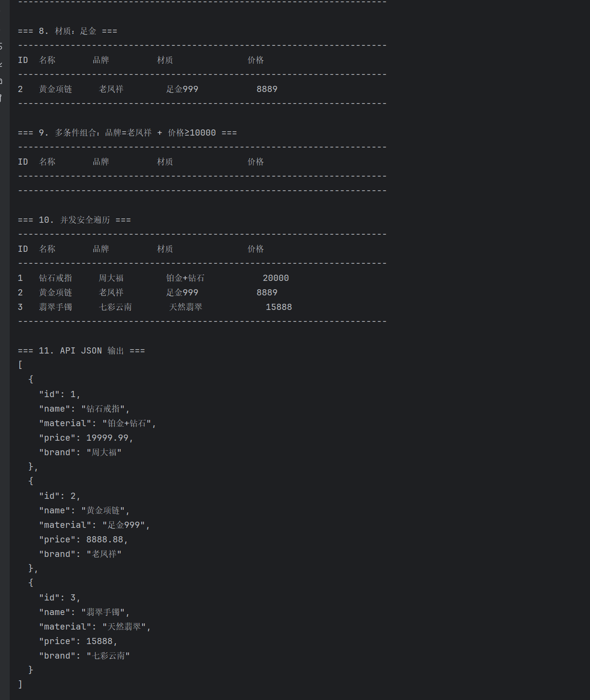Click the 名称 column header under section 10
The width and height of the screenshot is (590, 700).
(x=47, y=249)
